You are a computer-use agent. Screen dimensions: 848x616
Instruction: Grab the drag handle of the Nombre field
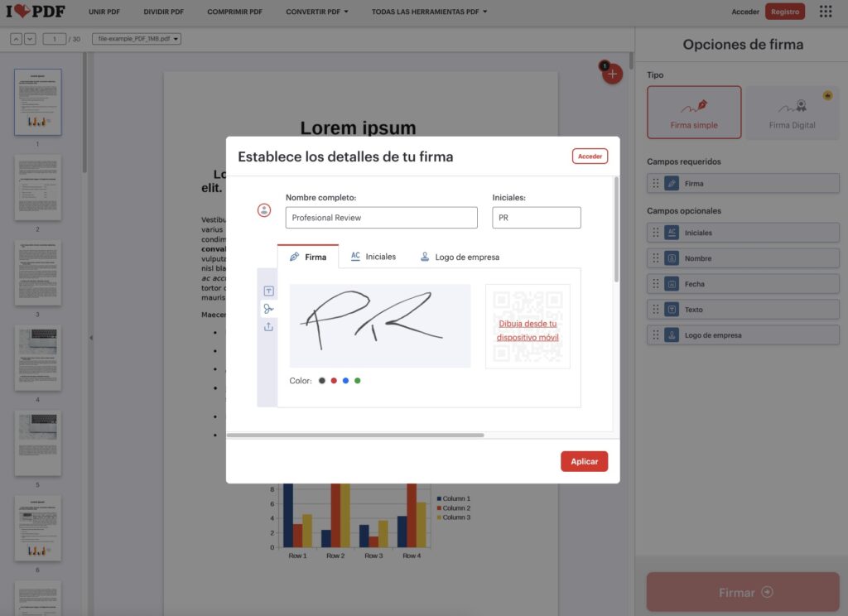pyautogui.click(x=656, y=258)
